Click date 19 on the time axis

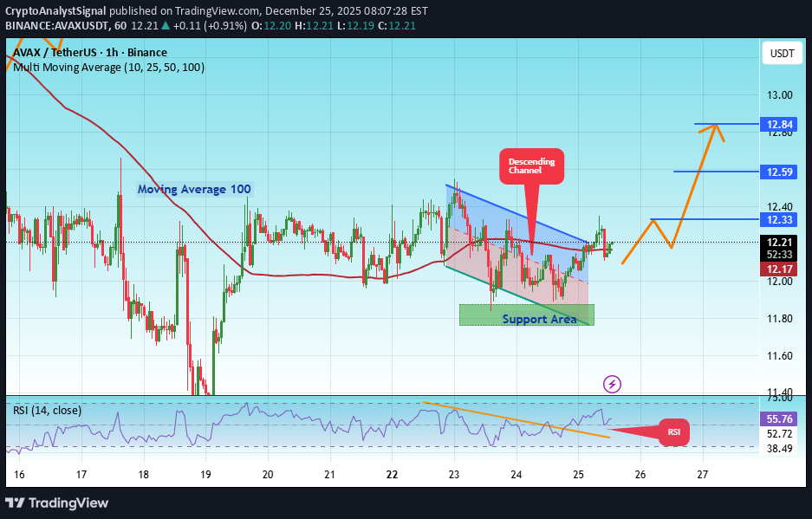click(205, 475)
